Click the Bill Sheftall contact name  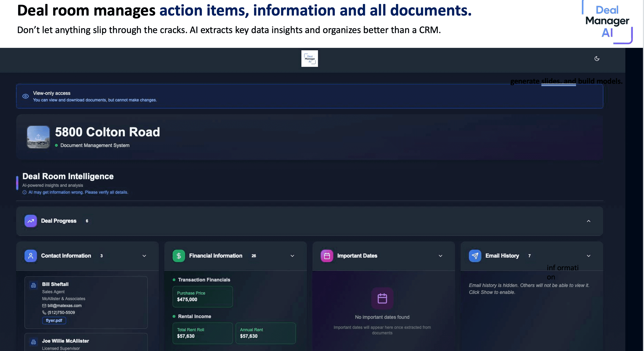click(55, 284)
